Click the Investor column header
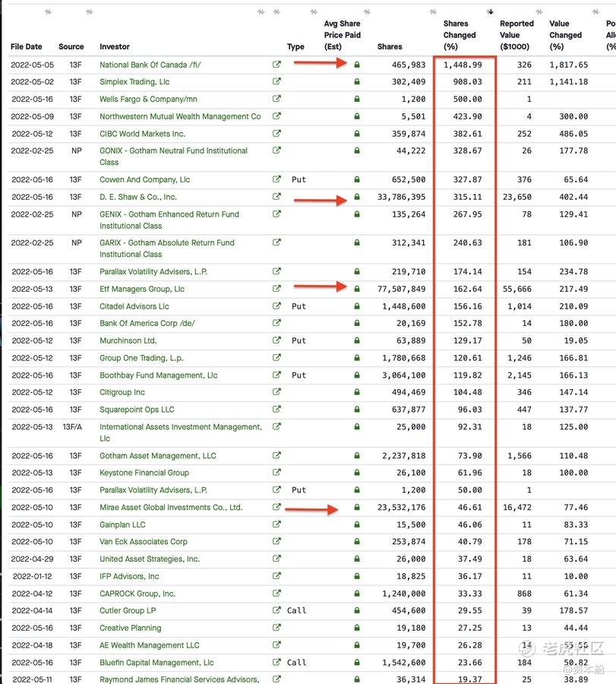The image size is (616, 684). (x=114, y=46)
